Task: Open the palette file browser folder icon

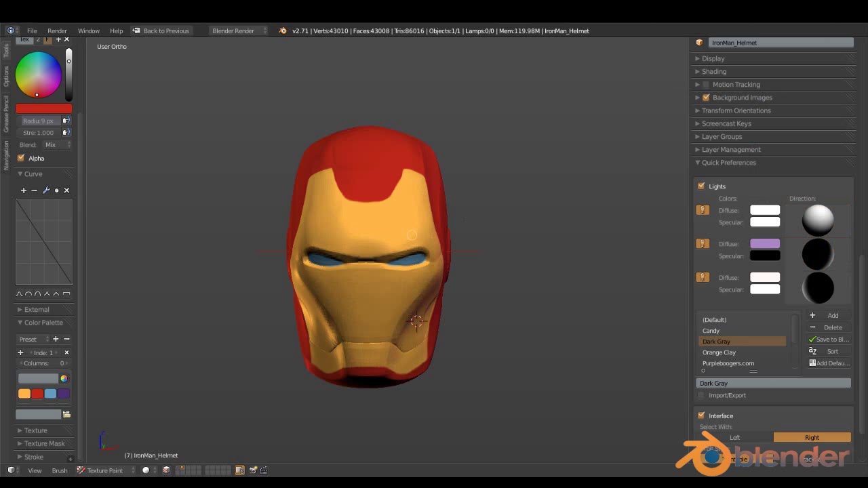Action: tap(66, 414)
